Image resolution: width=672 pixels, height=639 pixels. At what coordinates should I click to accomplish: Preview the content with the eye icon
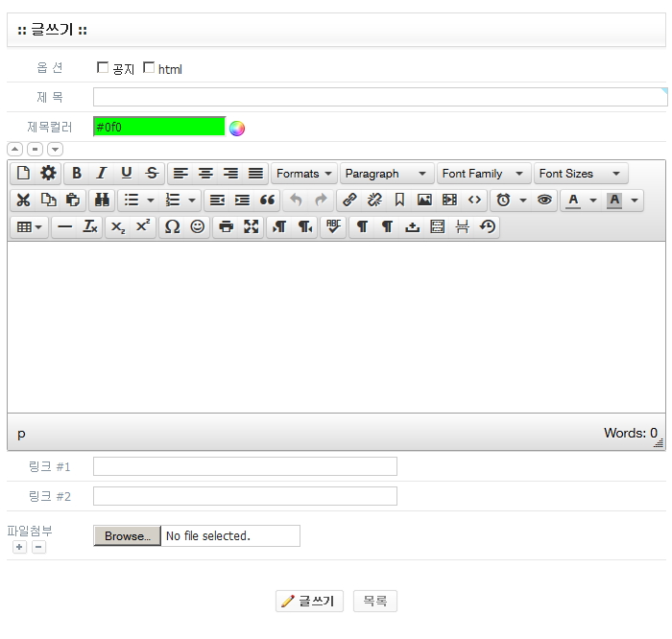pos(544,200)
